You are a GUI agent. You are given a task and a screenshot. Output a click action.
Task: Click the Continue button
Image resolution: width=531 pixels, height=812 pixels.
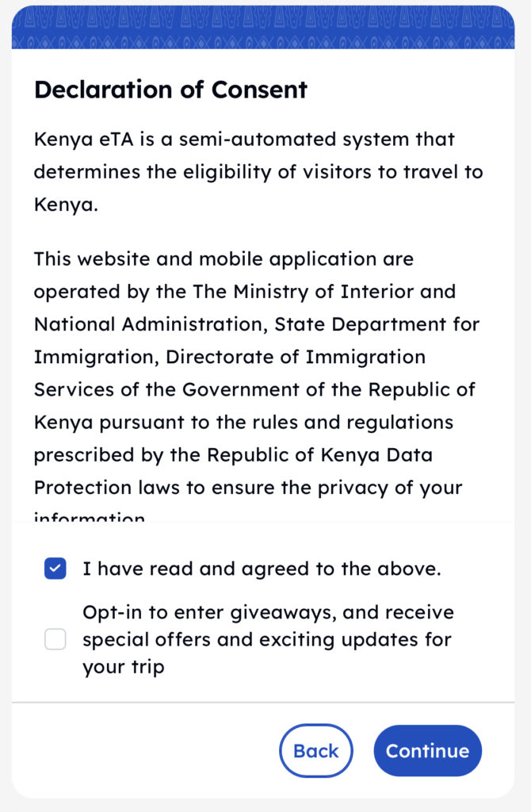click(x=427, y=750)
